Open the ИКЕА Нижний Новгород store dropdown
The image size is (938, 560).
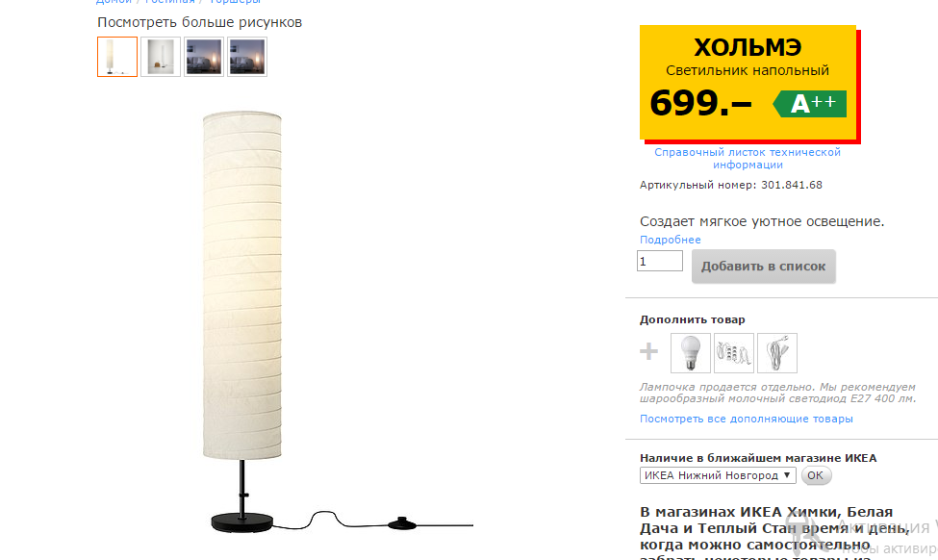tap(718, 475)
